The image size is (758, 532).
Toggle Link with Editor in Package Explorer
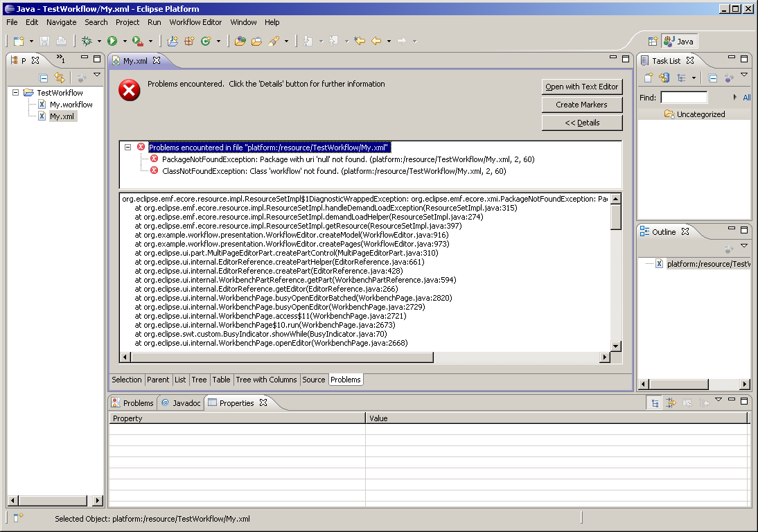[x=60, y=78]
